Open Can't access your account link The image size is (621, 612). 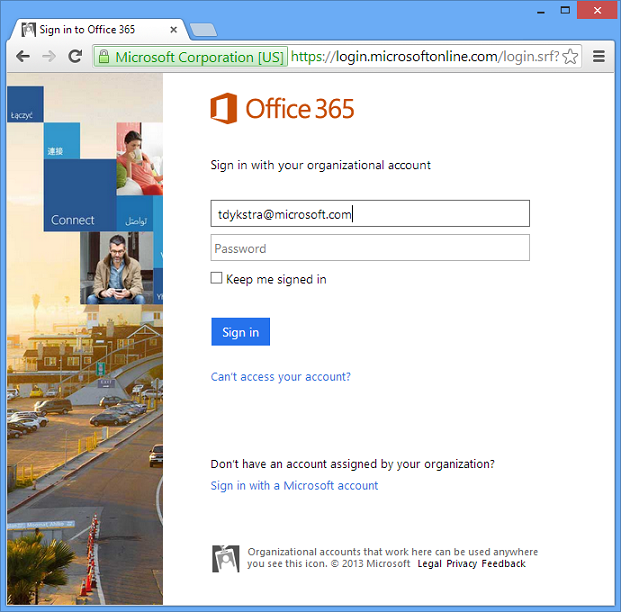coord(280,377)
